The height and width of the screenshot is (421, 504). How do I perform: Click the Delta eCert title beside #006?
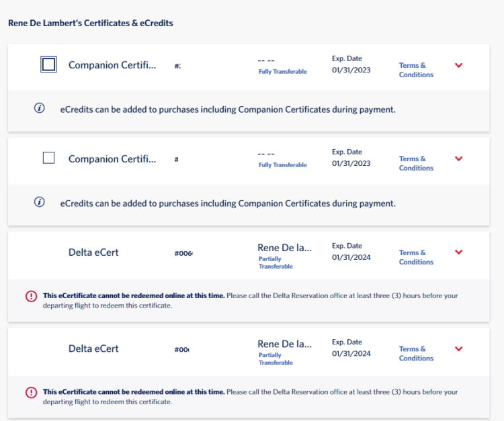click(93, 252)
